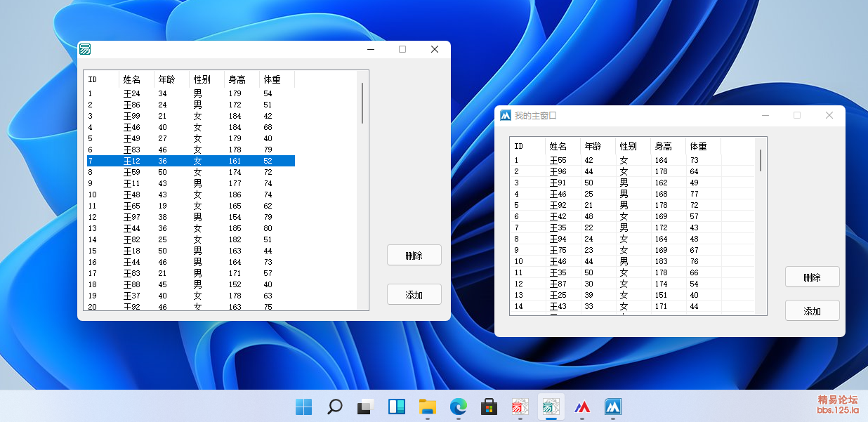Image resolution: width=868 pixels, height=422 pixels.
Task: Click vertical scrollbar thumb in left window list
Action: tap(362, 103)
